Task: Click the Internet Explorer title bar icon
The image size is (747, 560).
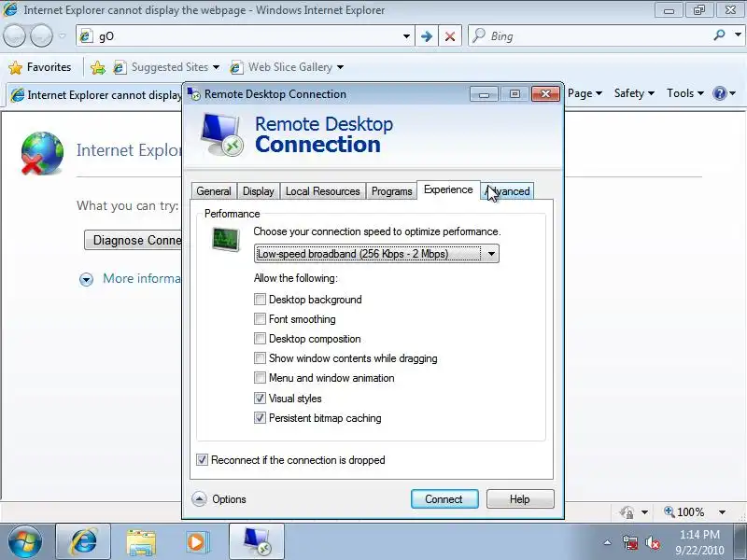Action: [10, 9]
